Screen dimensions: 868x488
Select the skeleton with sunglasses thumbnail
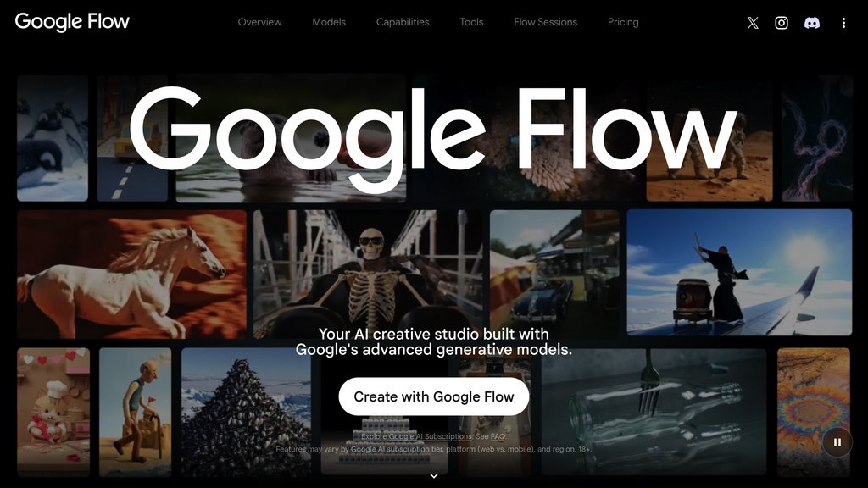click(368, 274)
